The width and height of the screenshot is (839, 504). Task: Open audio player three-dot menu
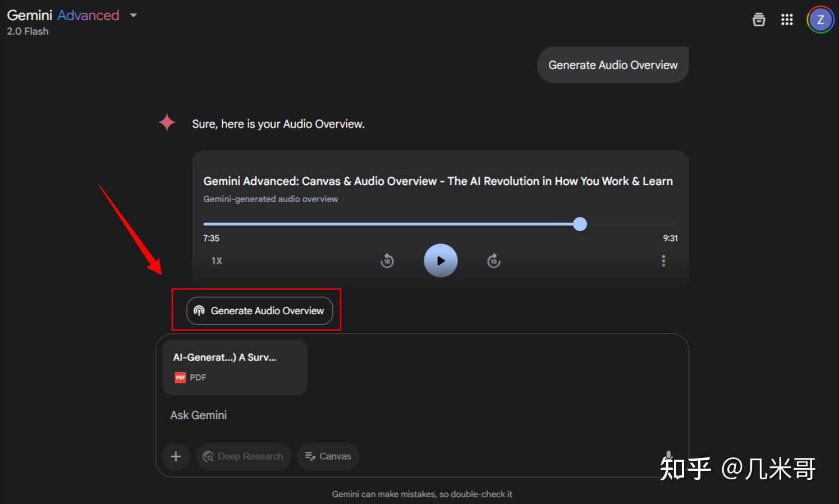tap(663, 260)
